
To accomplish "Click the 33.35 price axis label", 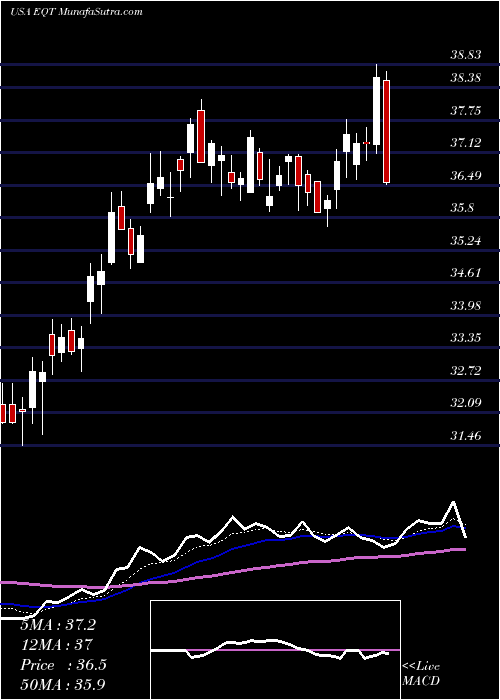I will tap(465, 338).
